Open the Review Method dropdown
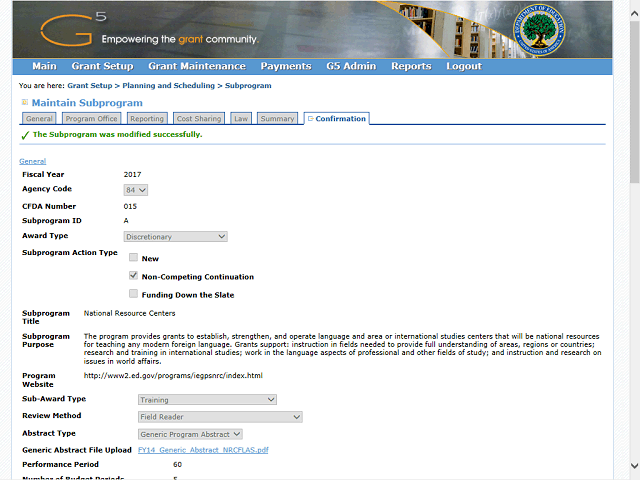This screenshot has height=480, width=640. pos(220,417)
